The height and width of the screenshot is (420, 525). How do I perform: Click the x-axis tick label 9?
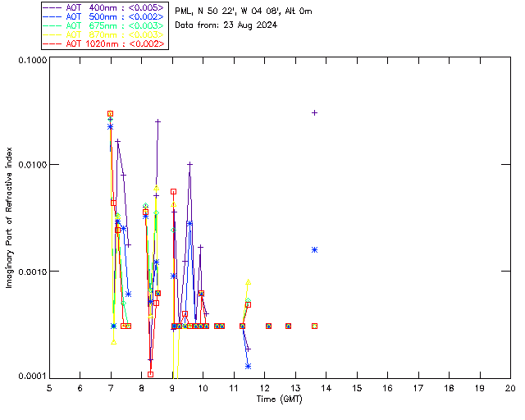[x=172, y=388]
